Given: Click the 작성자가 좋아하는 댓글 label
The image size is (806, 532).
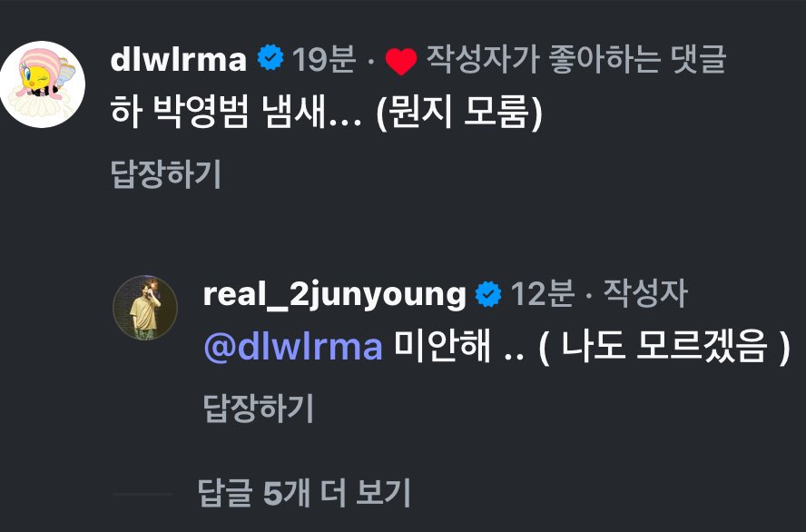Looking at the screenshot, I should [576, 59].
